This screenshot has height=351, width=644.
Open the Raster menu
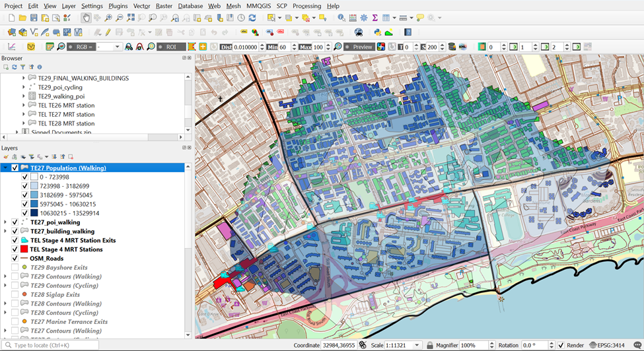click(x=164, y=6)
